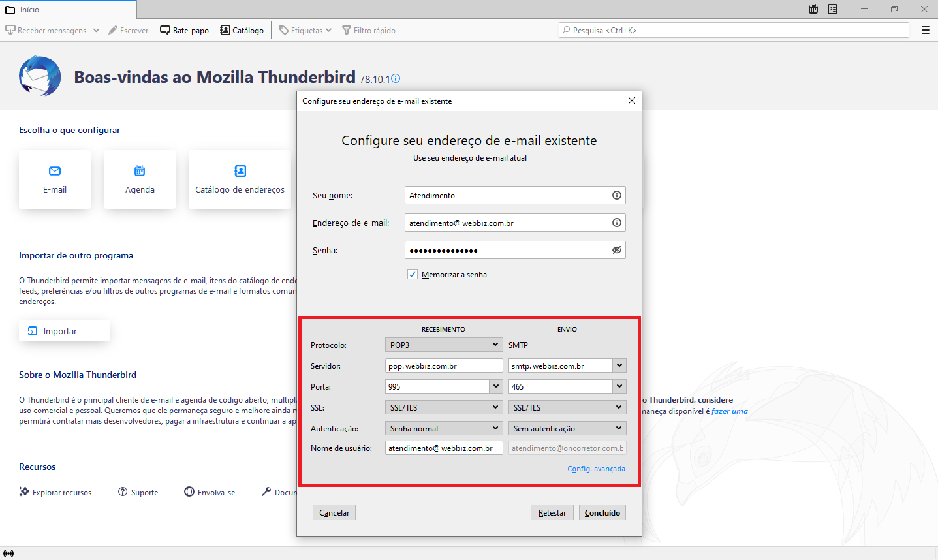Open the Senha normal authentication dropdown
Viewport: 938px width, 560px height.
[x=444, y=428]
